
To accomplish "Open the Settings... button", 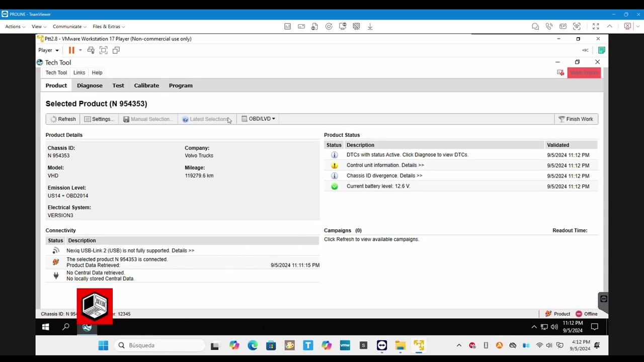I will pos(99,119).
